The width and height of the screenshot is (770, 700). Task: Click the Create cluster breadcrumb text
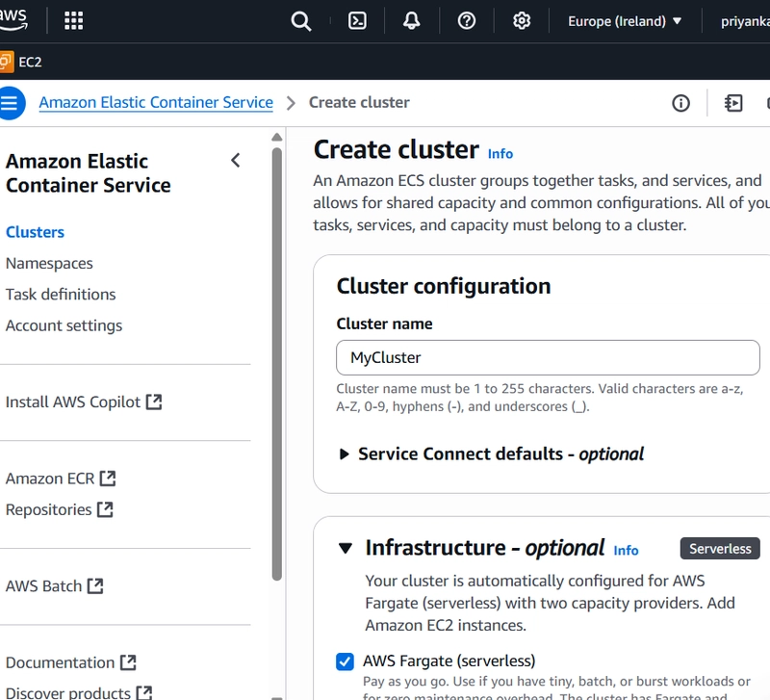pos(359,102)
